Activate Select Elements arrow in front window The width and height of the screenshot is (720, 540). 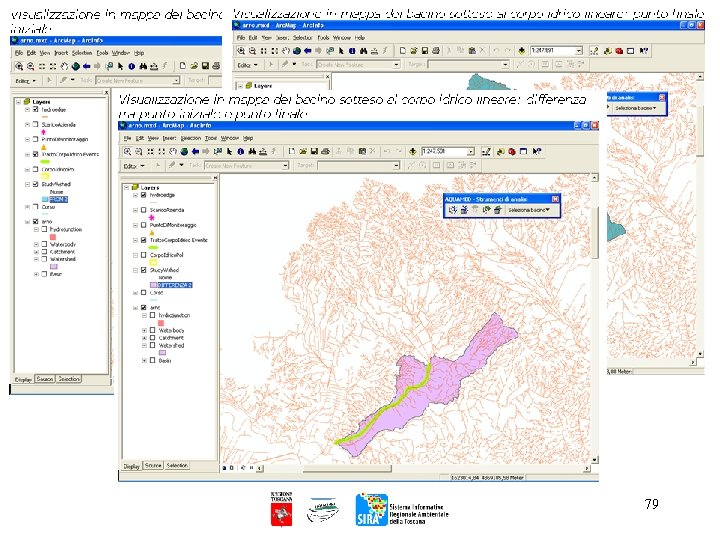point(230,151)
